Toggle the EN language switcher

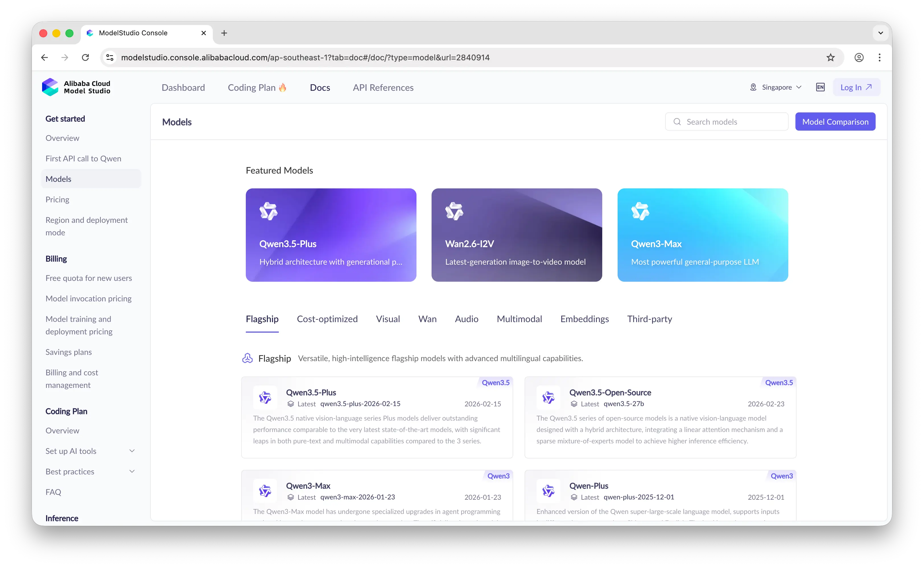(x=820, y=87)
